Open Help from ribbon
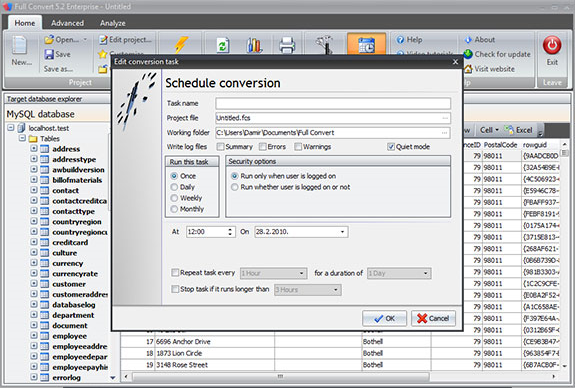 (410, 40)
